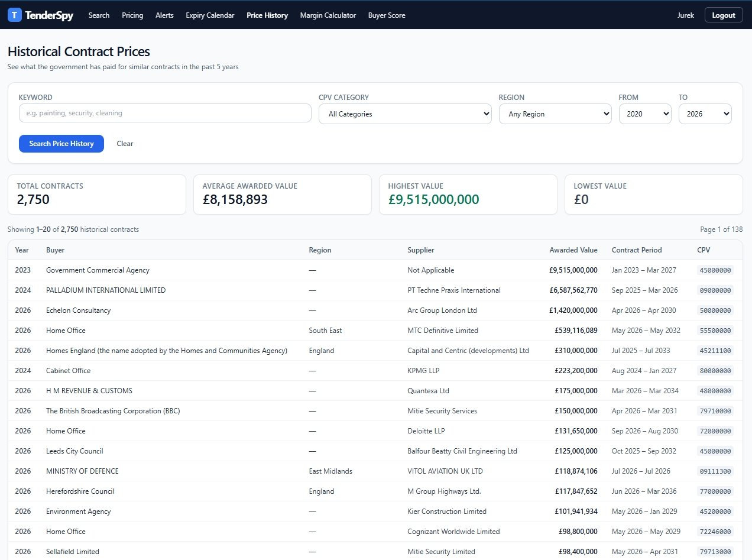Click the CPV code 45211100 badge
The image size is (752, 560).
pos(715,351)
